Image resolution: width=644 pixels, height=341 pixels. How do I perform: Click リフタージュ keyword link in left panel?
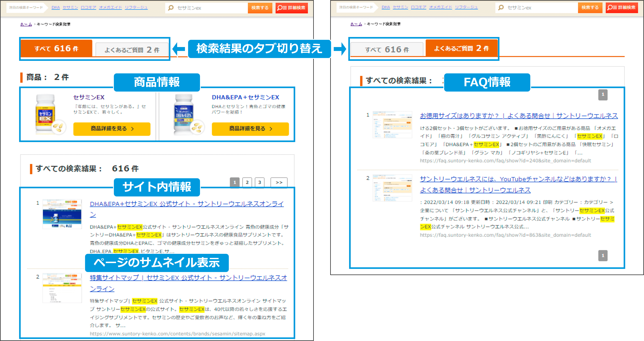click(136, 8)
